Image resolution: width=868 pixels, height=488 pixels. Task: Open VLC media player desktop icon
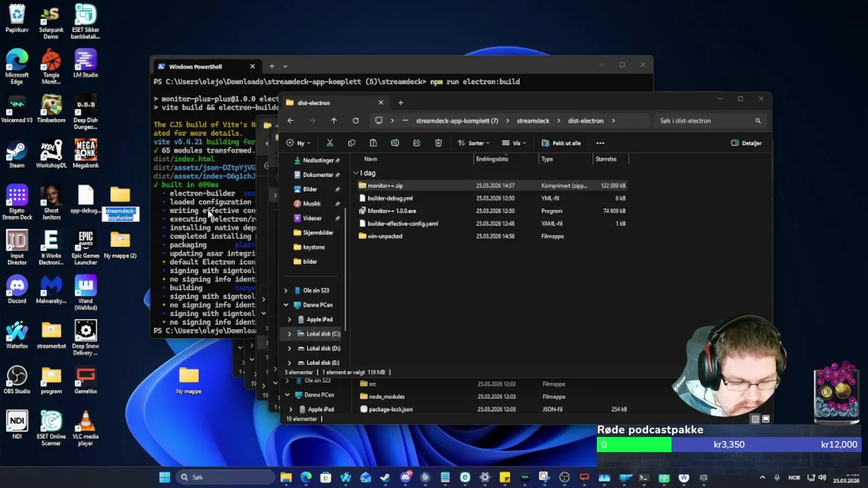[x=85, y=428]
